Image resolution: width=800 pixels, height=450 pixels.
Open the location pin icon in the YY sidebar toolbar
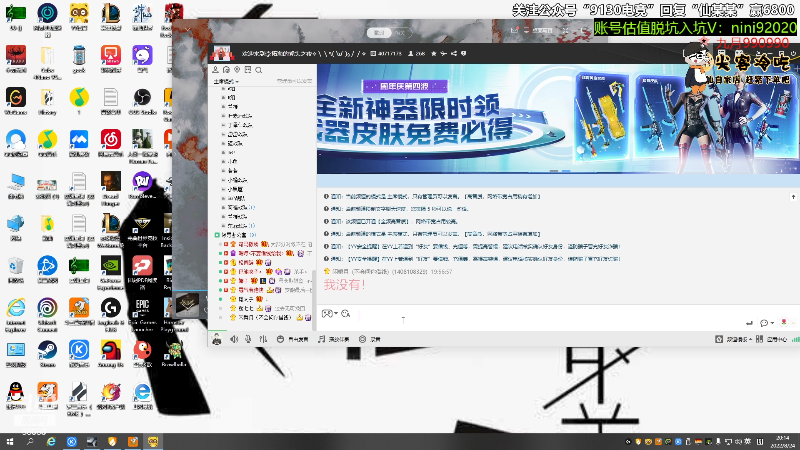tap(237, 70)
